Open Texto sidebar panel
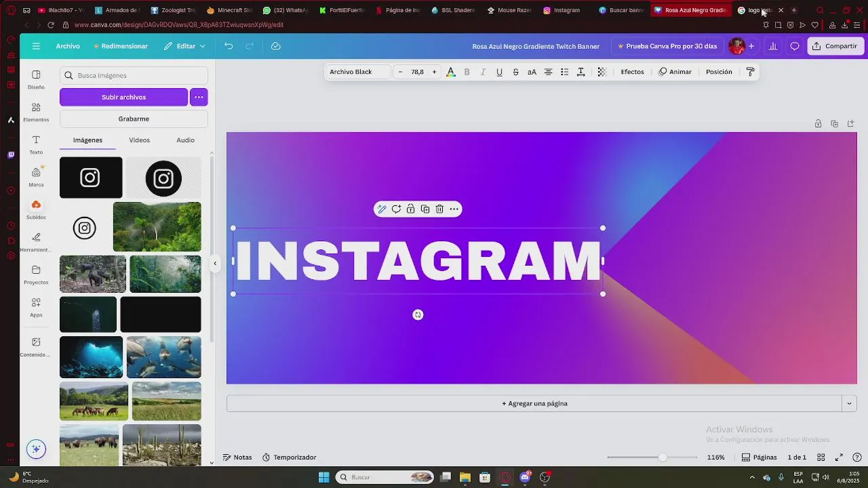Image resolution: width=868 pixels, height=488 pixels. click(36, 144)
